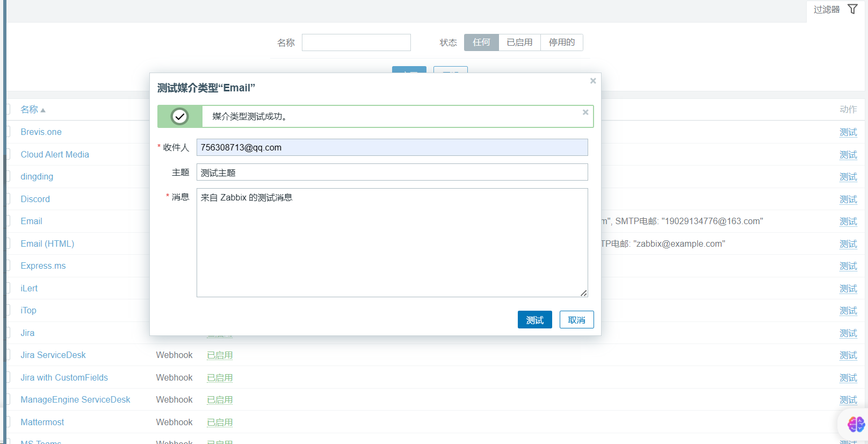The height and width of the screenshot is (444, 868).
Task: Open the Brevis.one media type
Action: [x=41, y=132]
